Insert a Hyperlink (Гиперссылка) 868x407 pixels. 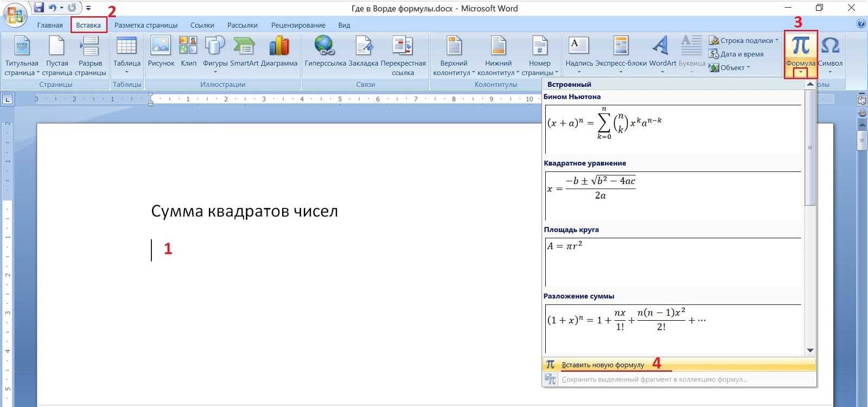click(325, 52)
